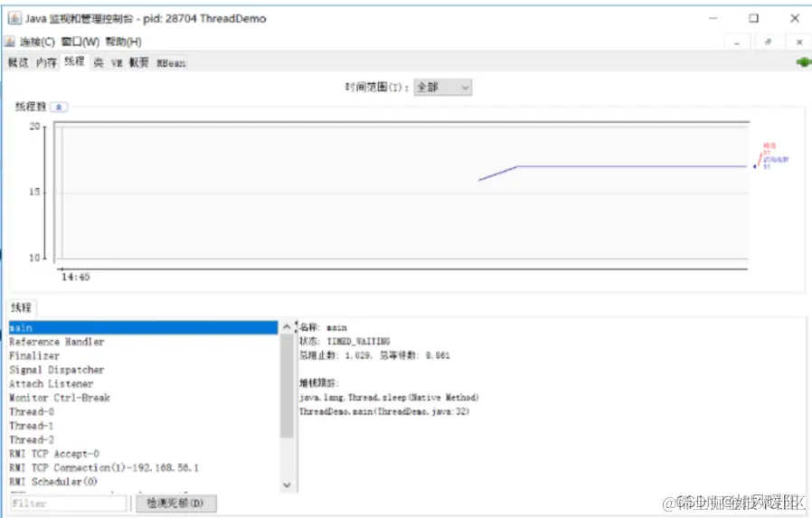The height and width of the screenshot is (518, 812).
Task: Switch to the VM 概要 tab
Action: pos(130,62)
